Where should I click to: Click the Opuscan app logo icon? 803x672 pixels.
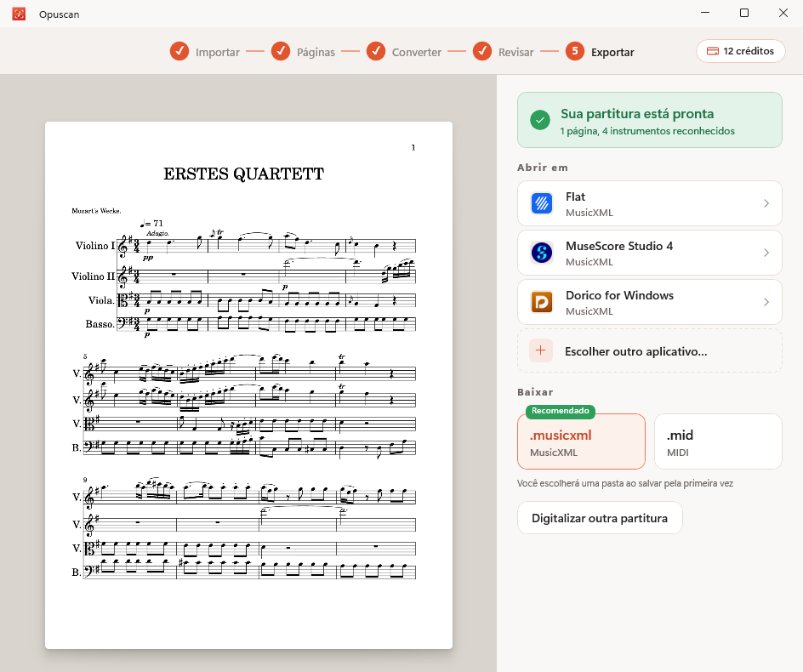pyautogui.click(x=19, y=14)
